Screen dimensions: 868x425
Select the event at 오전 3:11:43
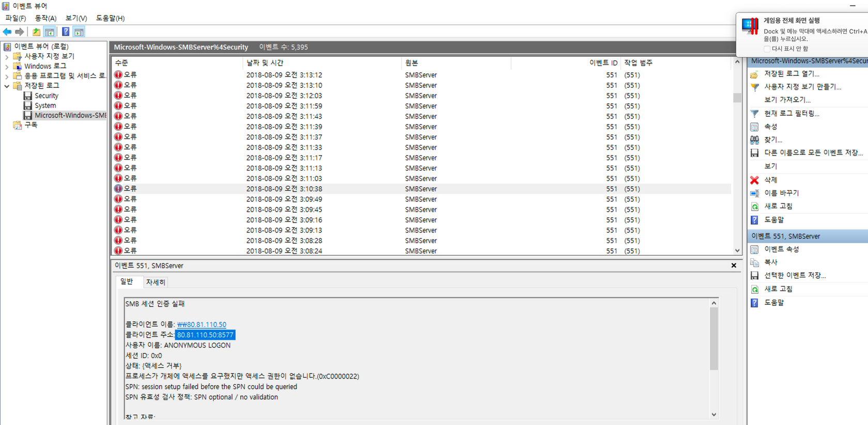pyautogui.click(x=421, y=116)
